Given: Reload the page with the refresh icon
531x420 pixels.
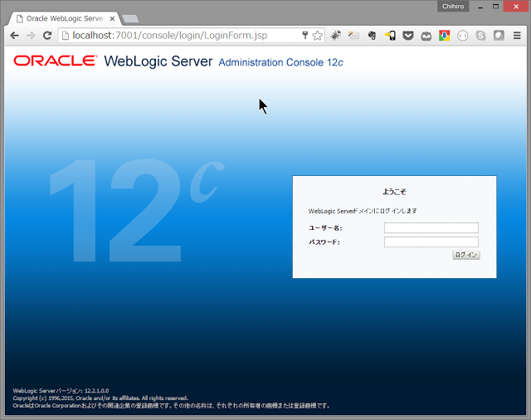Looking at the screenshot, I should coord(47,35).
